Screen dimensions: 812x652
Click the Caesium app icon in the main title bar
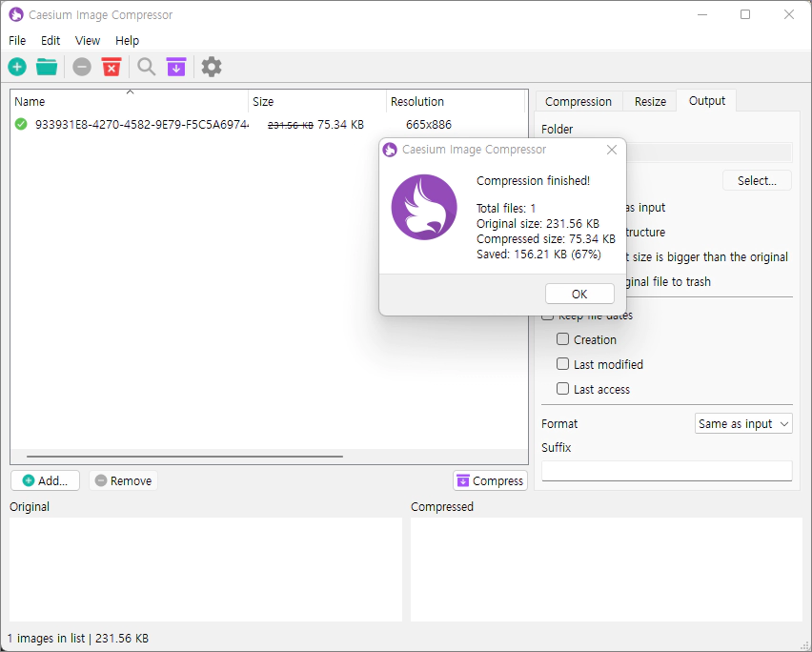click(16, 14)
